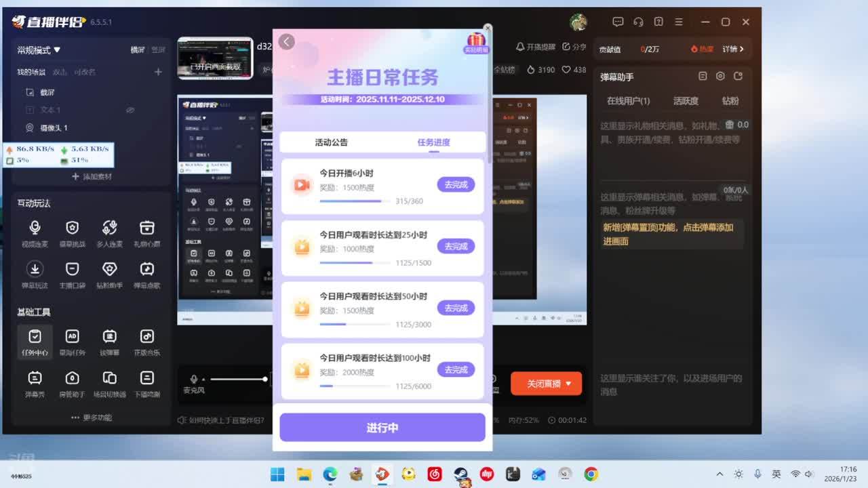
Task: Click the back arrow in the task popup
Action: [287, 42]
